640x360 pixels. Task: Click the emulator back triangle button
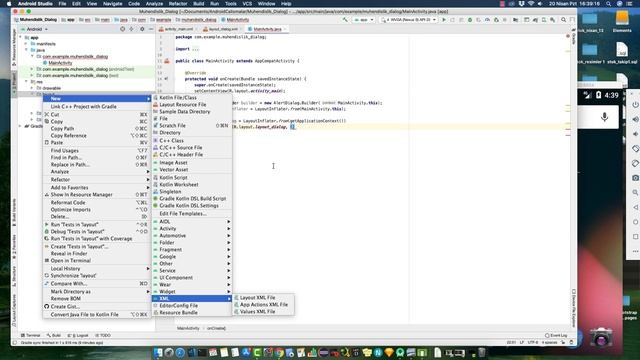[x=635, y=207]
